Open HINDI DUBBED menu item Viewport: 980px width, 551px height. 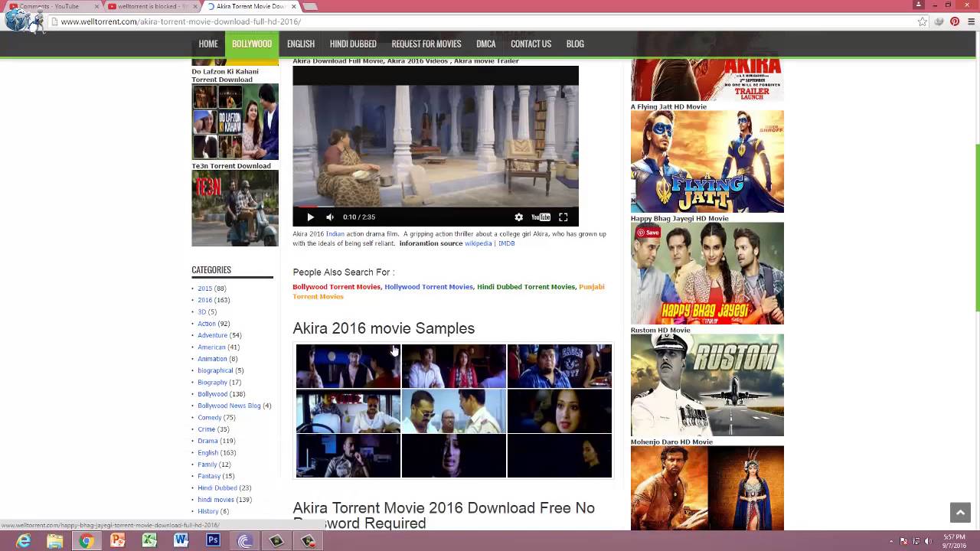pyautogui.click(x=353, y=44)
